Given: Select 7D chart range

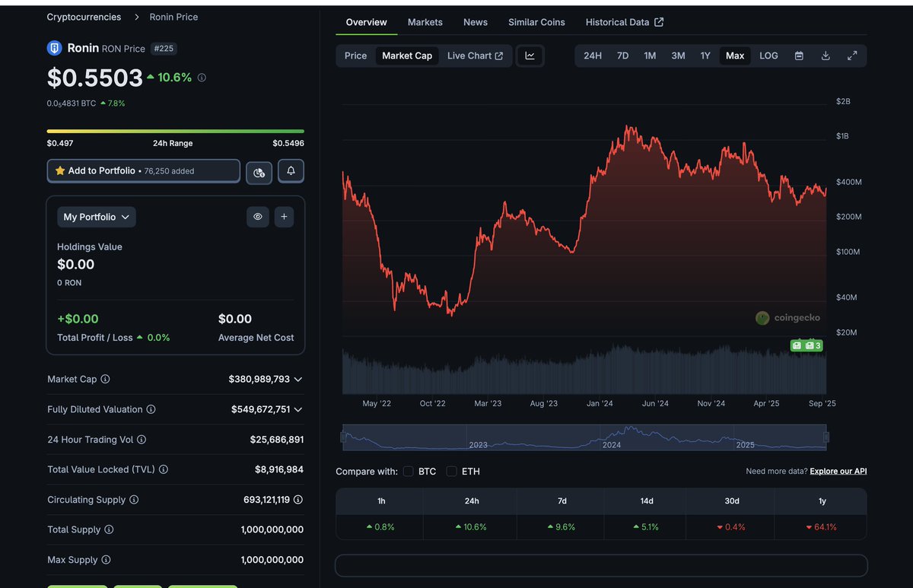Looking at the screenshot, I should [x=622, y=56].
